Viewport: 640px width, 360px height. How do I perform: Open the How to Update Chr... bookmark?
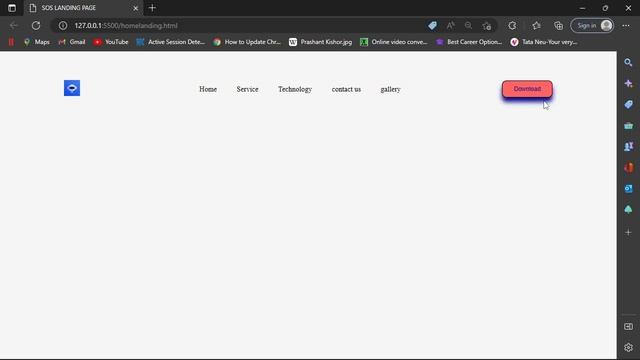247,42
